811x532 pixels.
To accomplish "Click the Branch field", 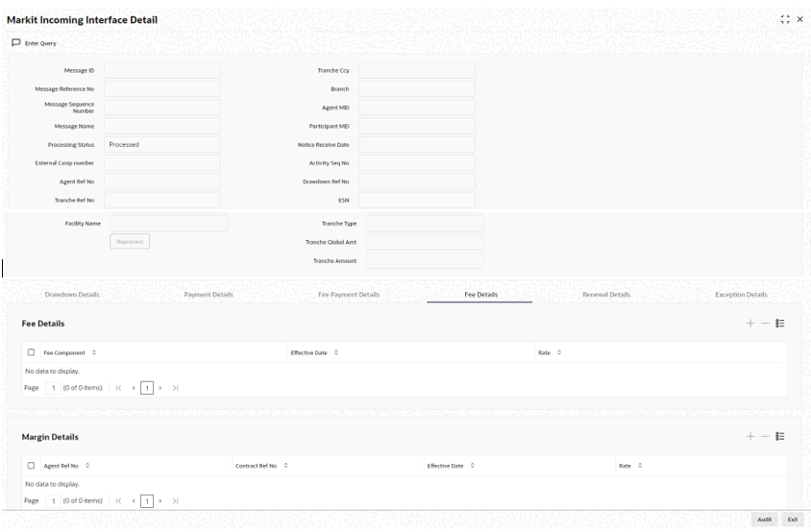I will [x=417, y=89].
